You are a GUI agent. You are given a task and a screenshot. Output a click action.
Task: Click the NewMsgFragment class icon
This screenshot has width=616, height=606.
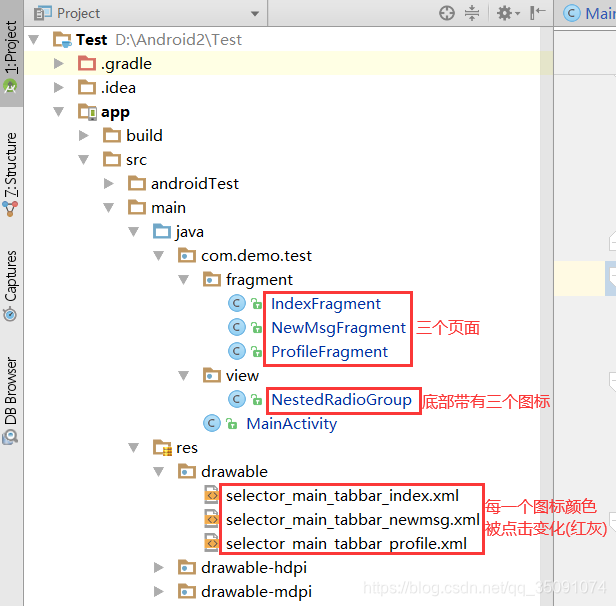(x=237, y=328)
